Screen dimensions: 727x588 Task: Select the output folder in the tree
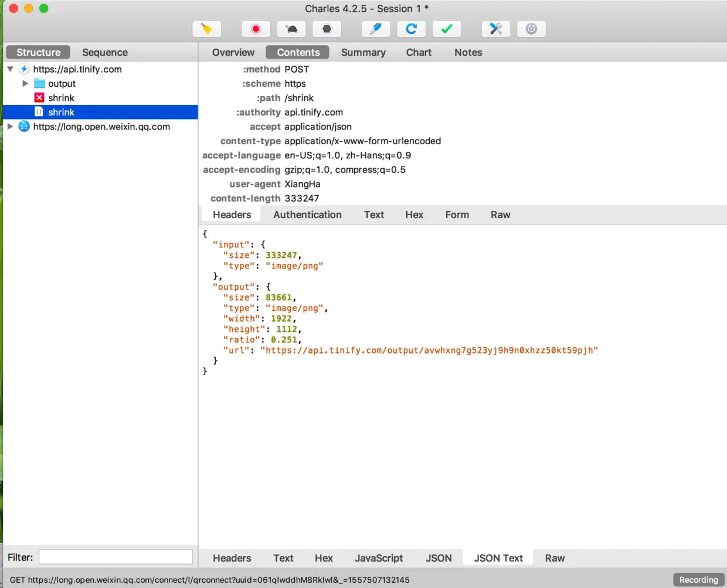62,83
